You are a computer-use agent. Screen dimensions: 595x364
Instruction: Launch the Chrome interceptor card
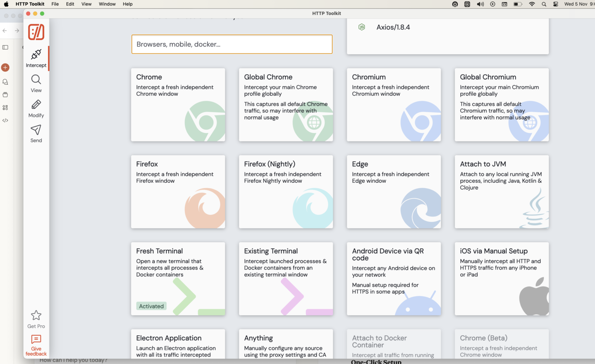click(x=178, y=105)
